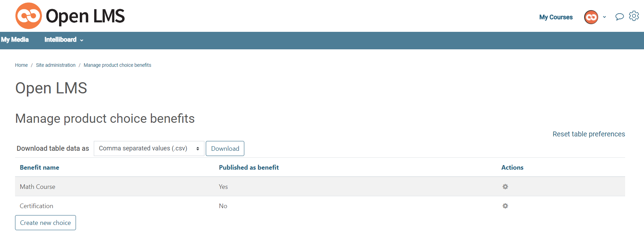Expand the chevron beside the profile avatar
Image resolution: width=644 pixels, height=241 pixels.
pyautogui.click(x=604, y=17)
